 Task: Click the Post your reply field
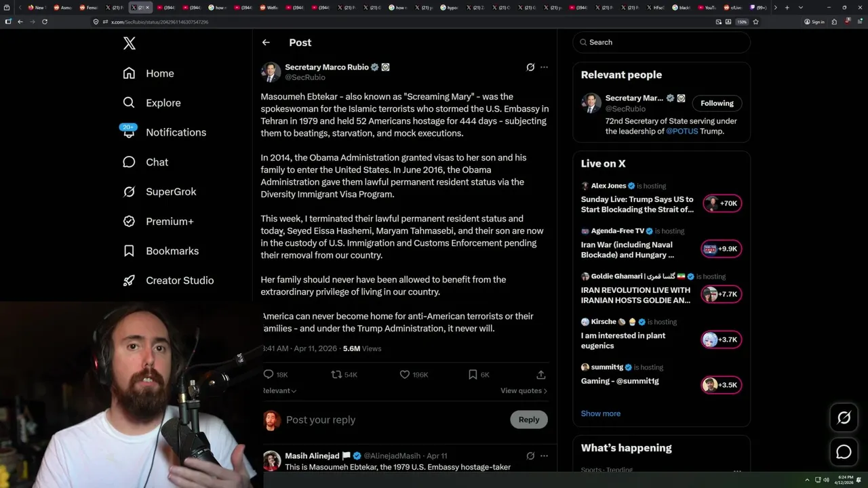pyautogui.click(x=395, y=420)
